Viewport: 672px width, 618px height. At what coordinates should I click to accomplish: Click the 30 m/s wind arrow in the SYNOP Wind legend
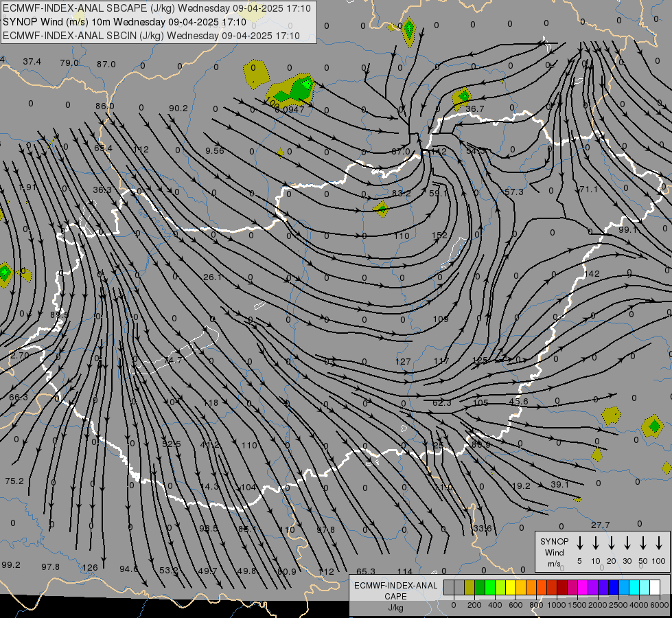click(x=627, y=542)
